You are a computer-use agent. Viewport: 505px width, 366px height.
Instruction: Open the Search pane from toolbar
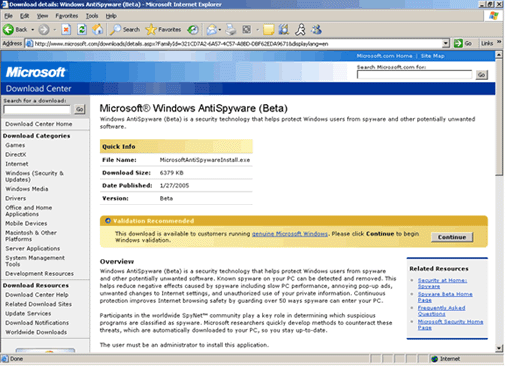(x=125, y=30)
